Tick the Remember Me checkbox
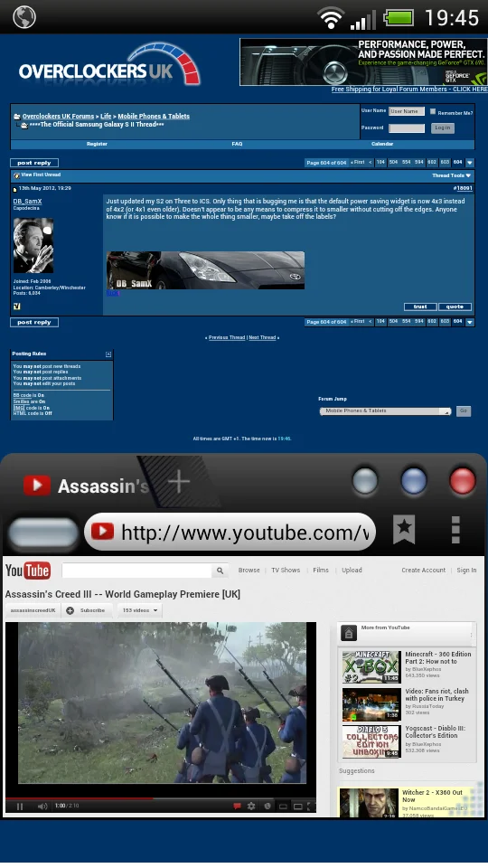 (433, 111)
